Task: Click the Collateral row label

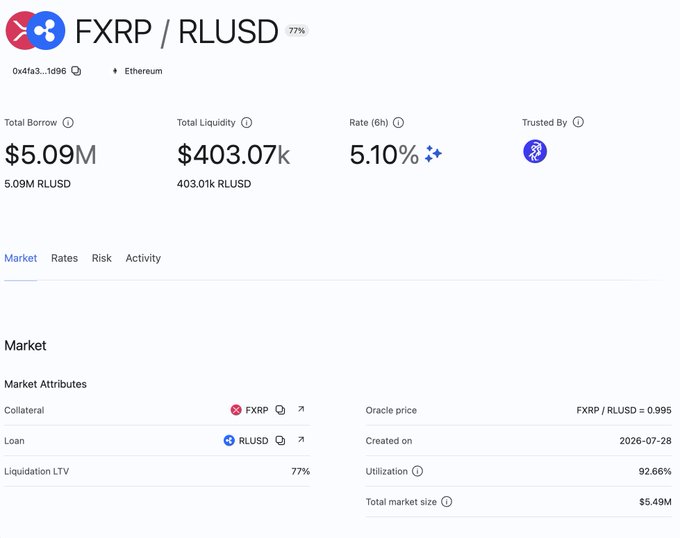Action: (24, 410)
